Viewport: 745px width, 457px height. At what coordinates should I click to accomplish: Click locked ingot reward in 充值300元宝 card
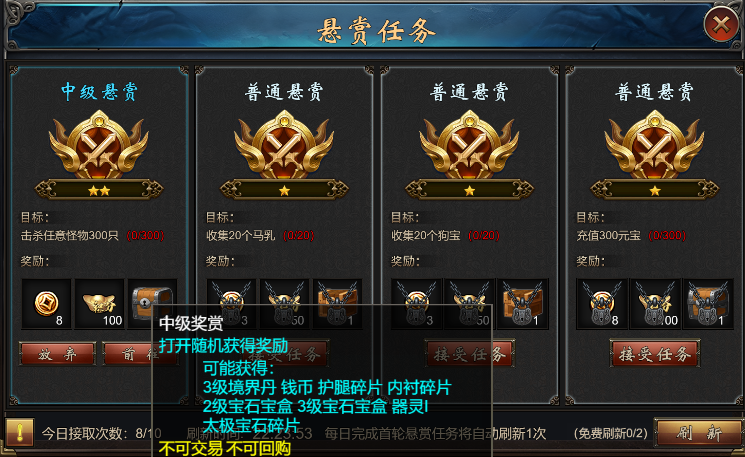tap(655, 304)
